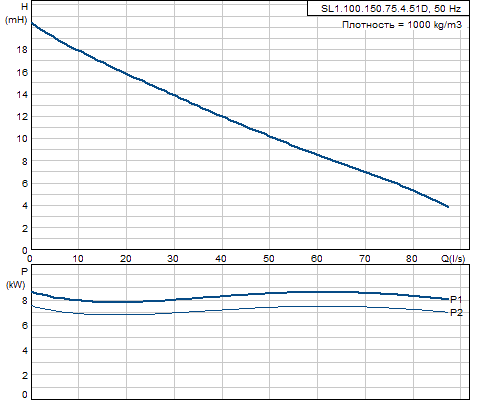The height and width of the screenshot is (400, 500).
Task: Click the Q(l/s) flow axis label
Action: click(453, 258)
